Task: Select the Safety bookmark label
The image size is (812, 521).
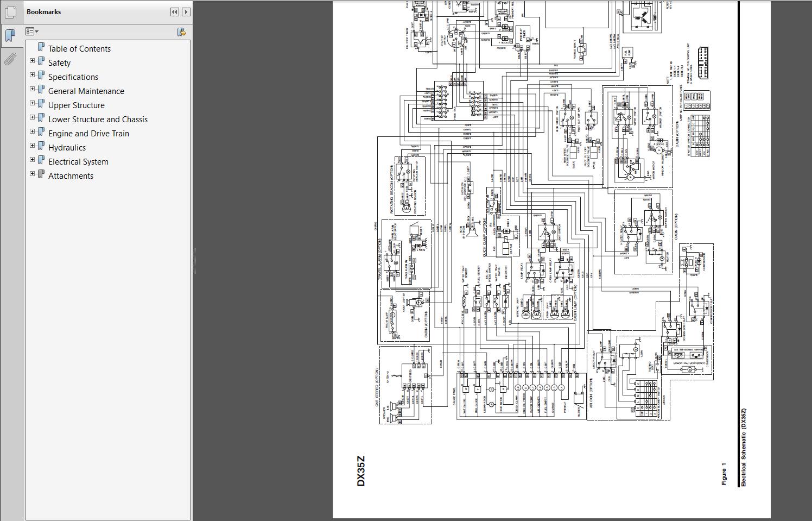Action: (59, 63)
